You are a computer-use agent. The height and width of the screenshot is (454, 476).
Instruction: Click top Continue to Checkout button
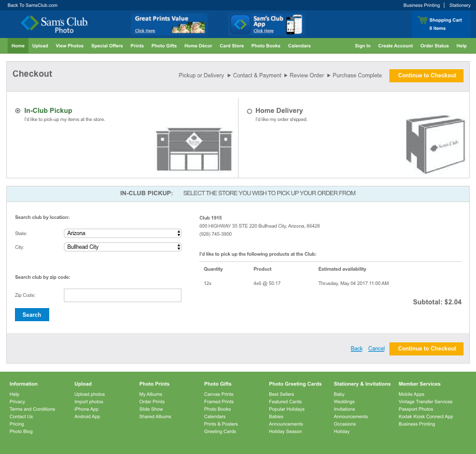click(x=426, y=75)
